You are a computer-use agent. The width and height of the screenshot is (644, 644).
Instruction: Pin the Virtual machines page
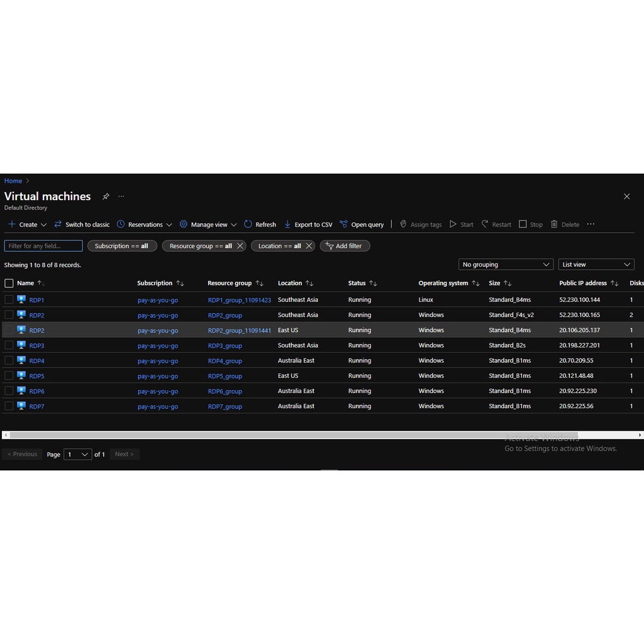(x=106, y=197)
